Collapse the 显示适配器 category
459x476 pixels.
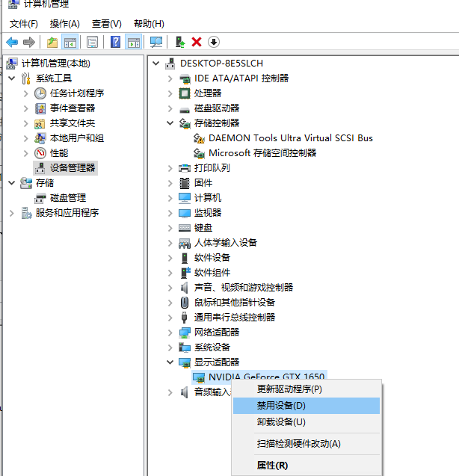point(170,362)
